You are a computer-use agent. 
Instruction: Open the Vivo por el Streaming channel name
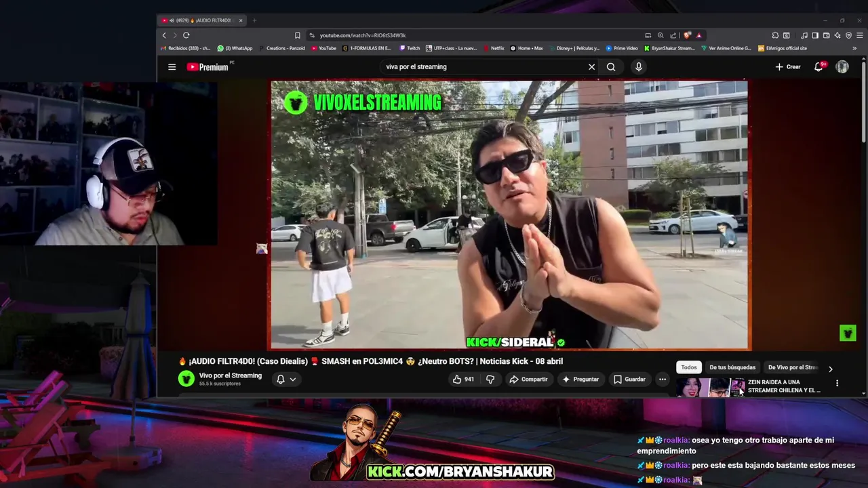click(230, 375)
